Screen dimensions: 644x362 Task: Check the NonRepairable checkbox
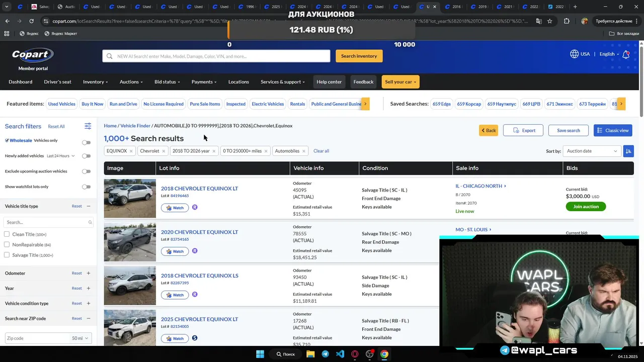7,245
